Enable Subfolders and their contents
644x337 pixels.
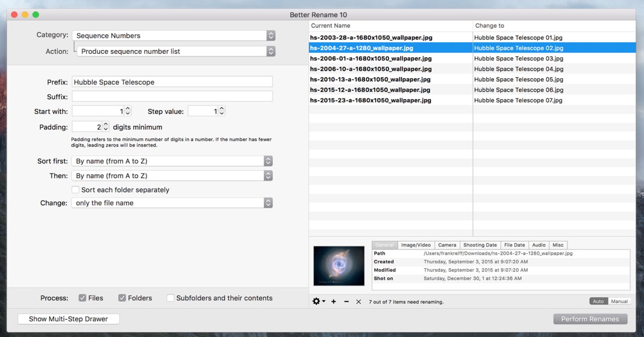pyautogui.click(x=170, y=298)
